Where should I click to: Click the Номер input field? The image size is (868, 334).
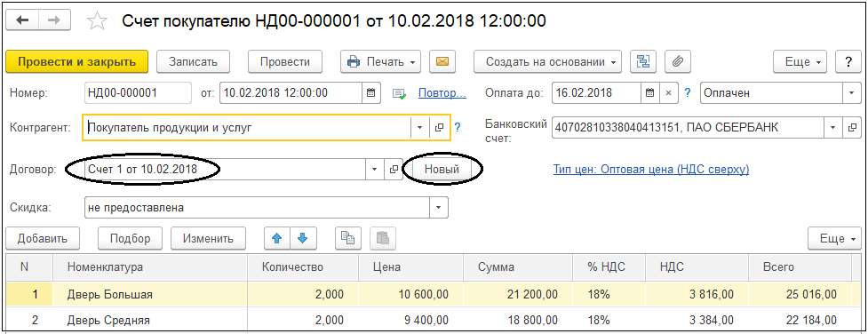[x=138, y=93]
